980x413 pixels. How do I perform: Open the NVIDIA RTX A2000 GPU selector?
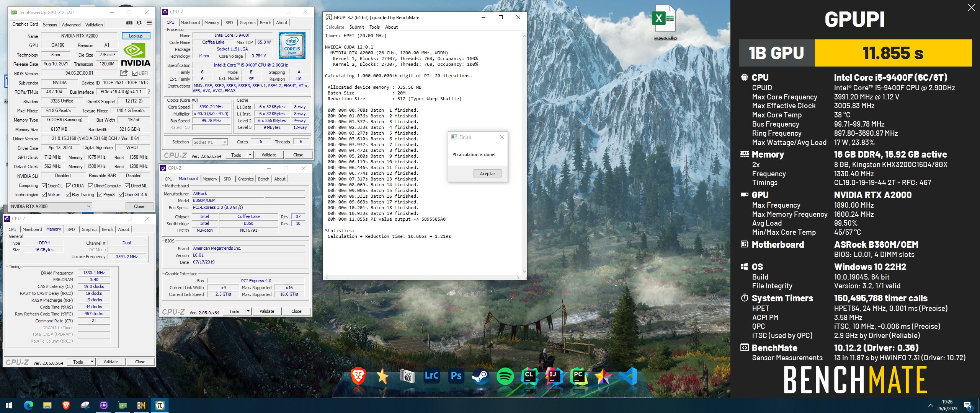pos(51,206)
